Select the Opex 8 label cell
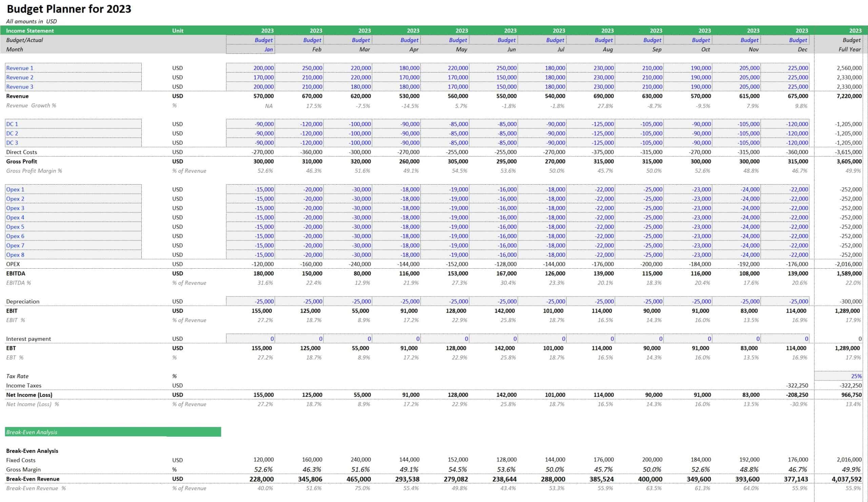The image size is (868, 502). (x=73, y=255)
